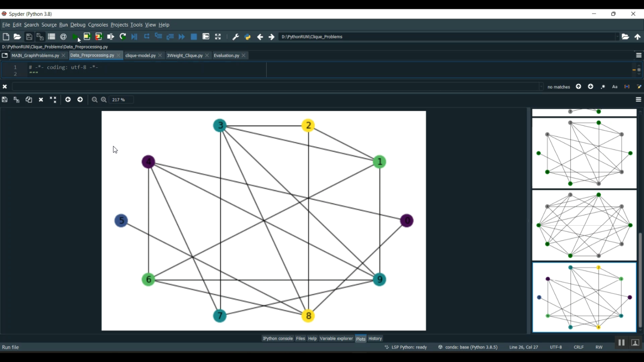Toggle whole words search option
Screen dimensions: 644x362
(x=627, y=87)
